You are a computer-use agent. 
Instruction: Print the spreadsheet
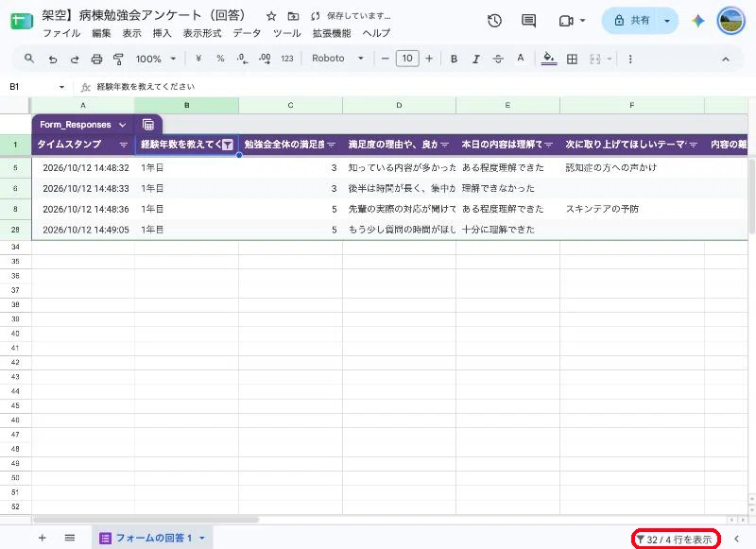[96, 60]
